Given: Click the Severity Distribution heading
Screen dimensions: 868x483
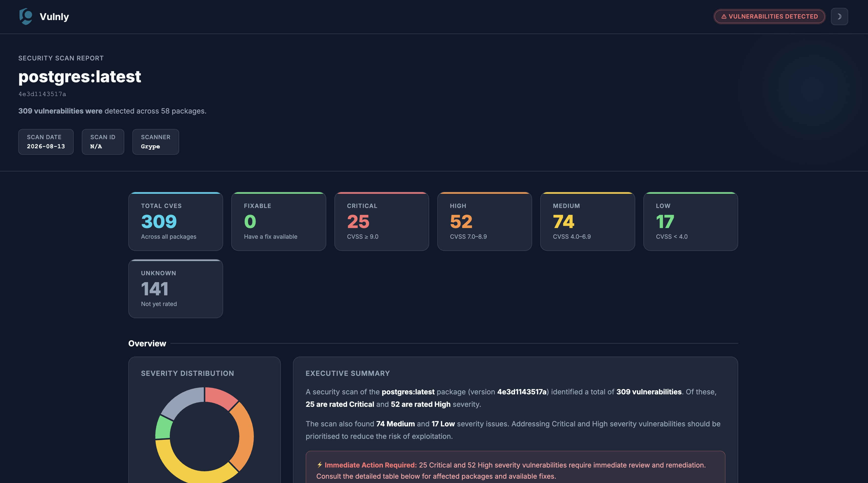Looking at the screenshot, I should 187,373.
